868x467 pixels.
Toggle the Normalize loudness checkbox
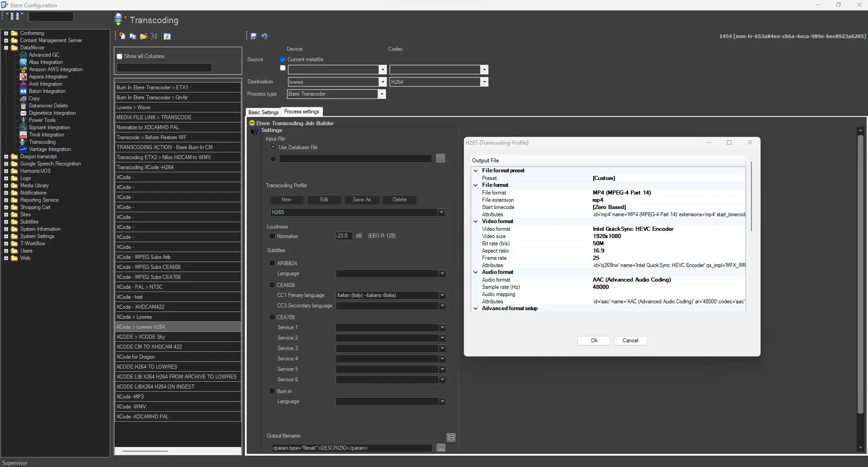coord(272,236)
